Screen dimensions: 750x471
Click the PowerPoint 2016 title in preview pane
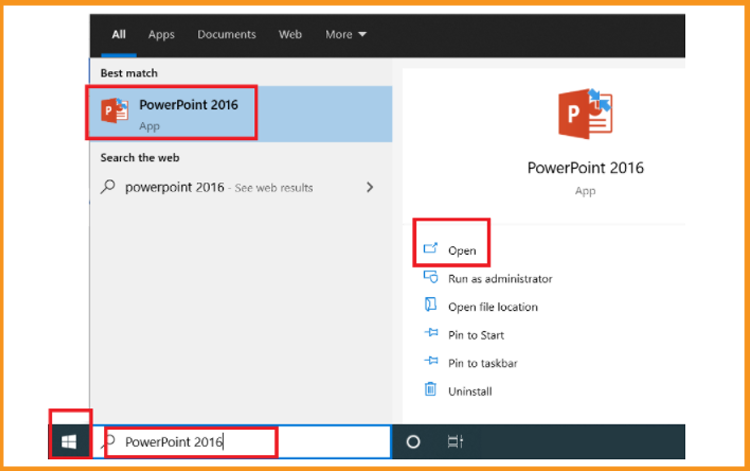(x=585, y=168)
